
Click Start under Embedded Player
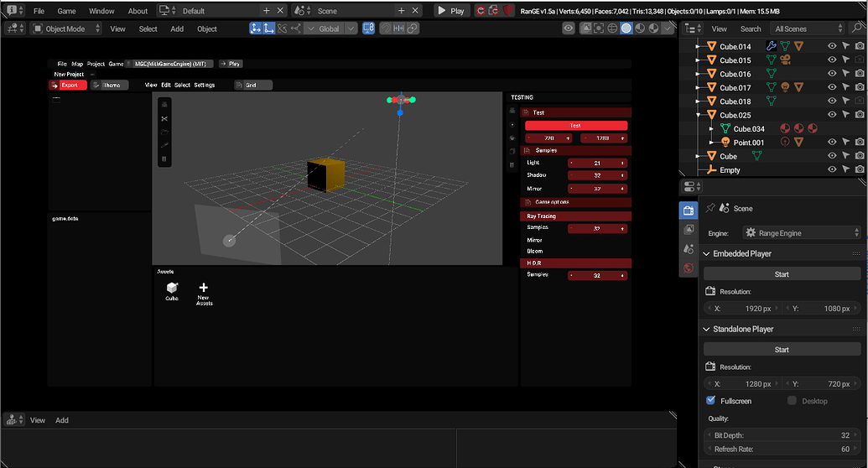782,273
